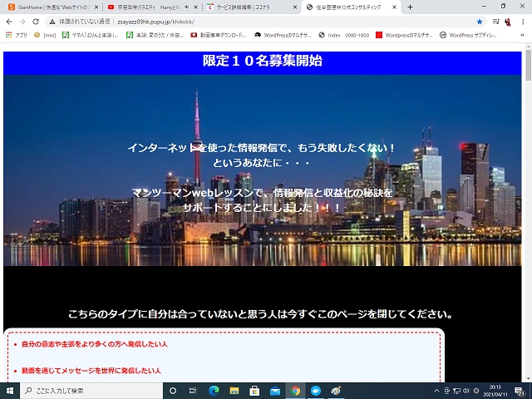Open the [mixi] bookmark
This screenshot has width=532, height=399.
pyautogui.click(x=45, y=35)
